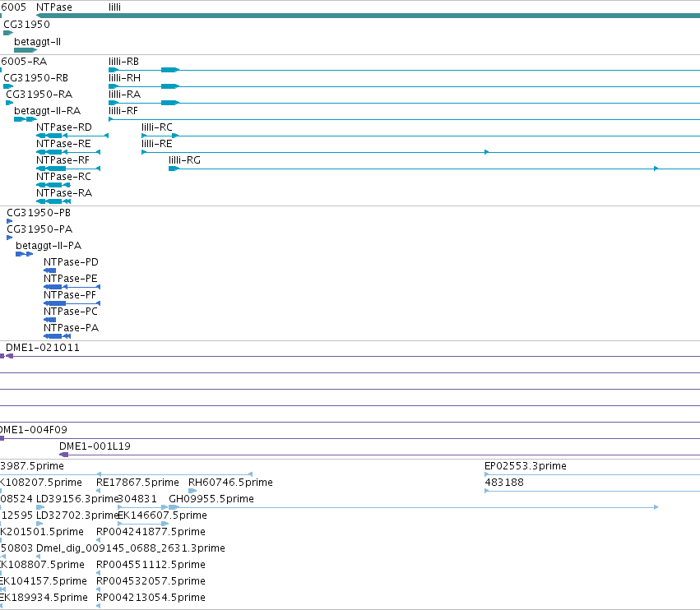The height and width of the screenshot is (610, 700).
Task: Click the EK189934.5prime EST label
Action: point(44,598)
